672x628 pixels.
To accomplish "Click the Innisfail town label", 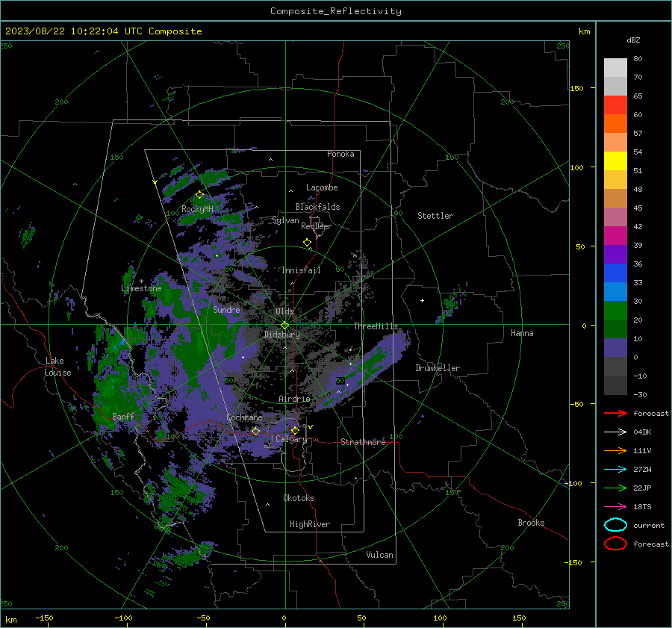I will pos(301,270).
